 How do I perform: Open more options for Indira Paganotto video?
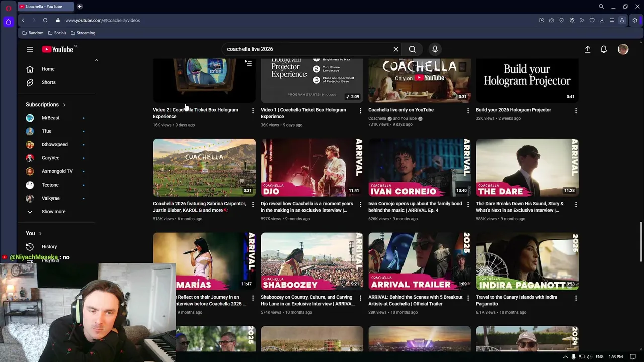[x=576, y=298]
